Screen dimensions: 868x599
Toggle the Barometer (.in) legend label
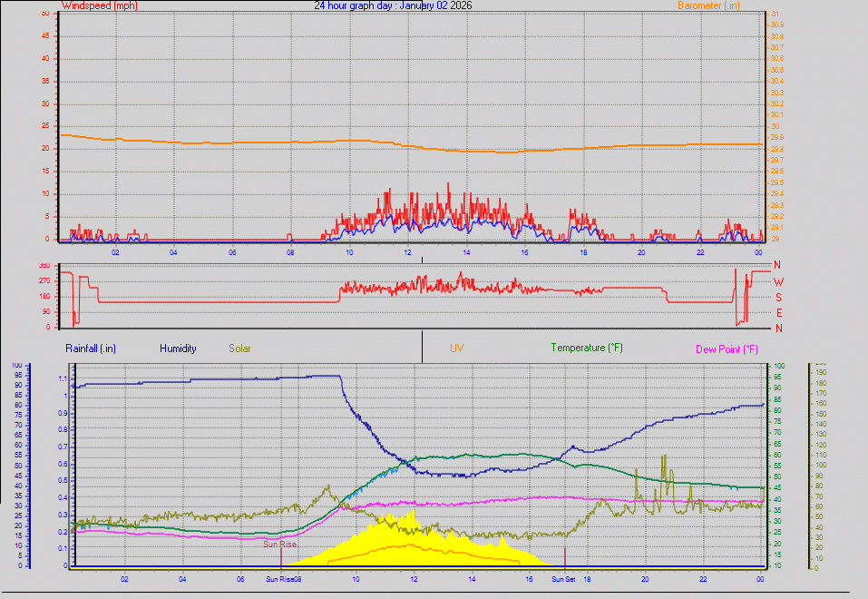tap(706, 5)
